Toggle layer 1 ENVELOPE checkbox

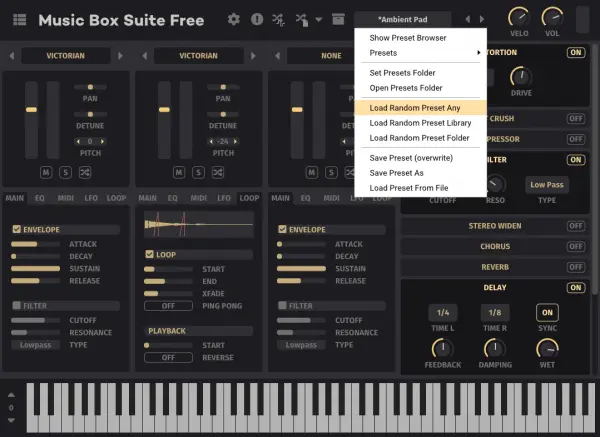16,229
